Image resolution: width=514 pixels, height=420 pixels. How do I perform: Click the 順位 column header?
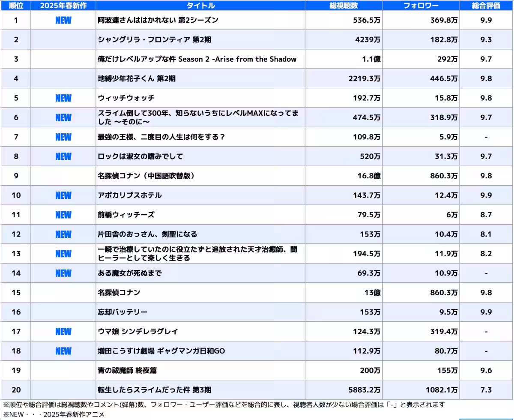(16, 6)
